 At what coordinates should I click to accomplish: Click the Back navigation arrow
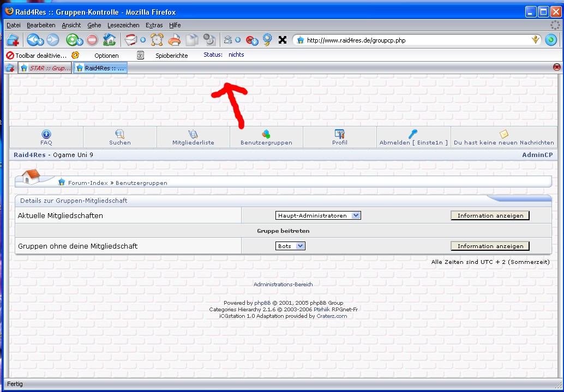click(x=34, y=40)
